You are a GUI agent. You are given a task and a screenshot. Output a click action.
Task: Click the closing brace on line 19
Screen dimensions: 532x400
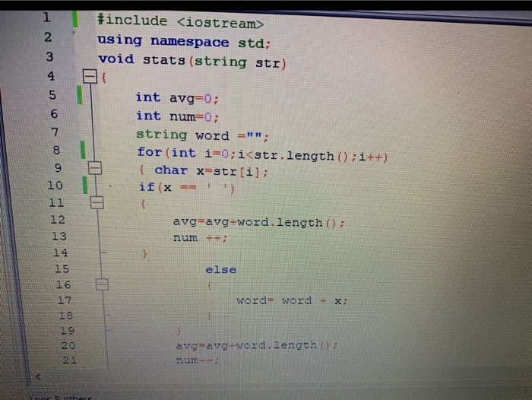coord(179,331)
